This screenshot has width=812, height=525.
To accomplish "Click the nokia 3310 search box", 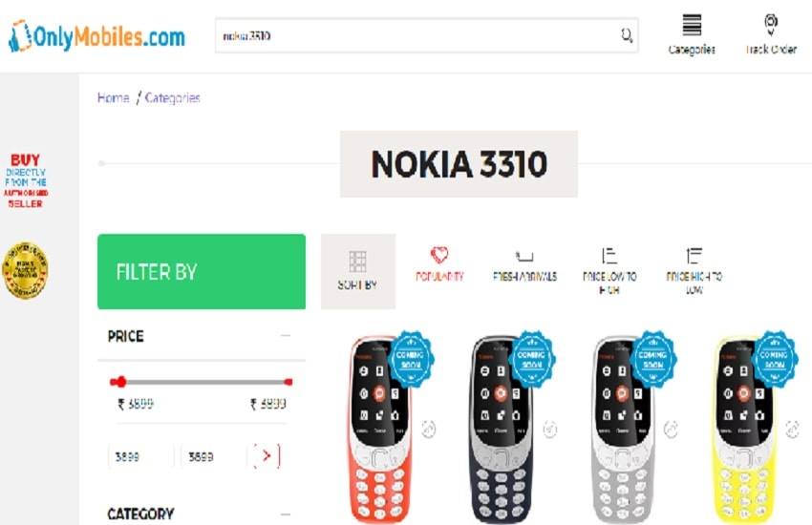I will [427, 35].
